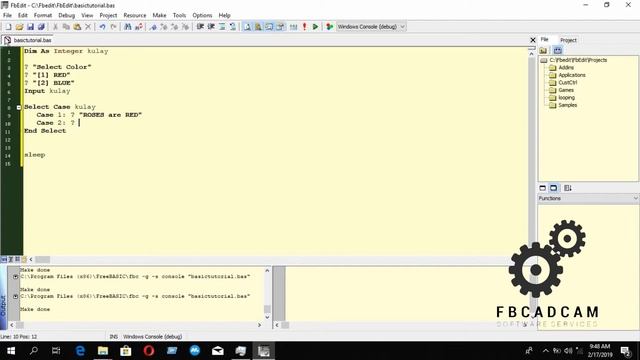Click the folder-up icon in File panel
This screenshot has width=640, height=360.
543,50
